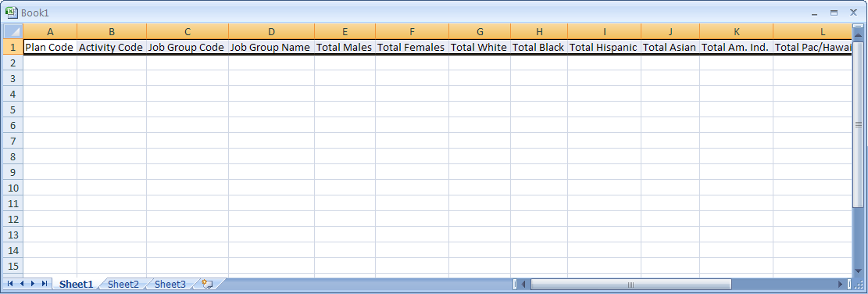Select column E header

point(345,31)
